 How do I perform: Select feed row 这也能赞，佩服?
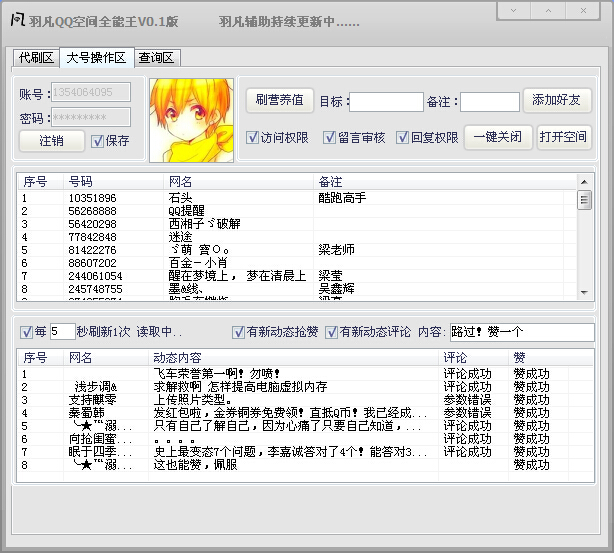point(305,465)
